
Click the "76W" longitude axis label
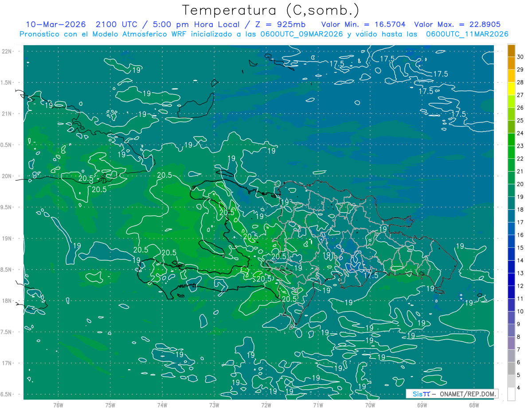pos(58,405)
